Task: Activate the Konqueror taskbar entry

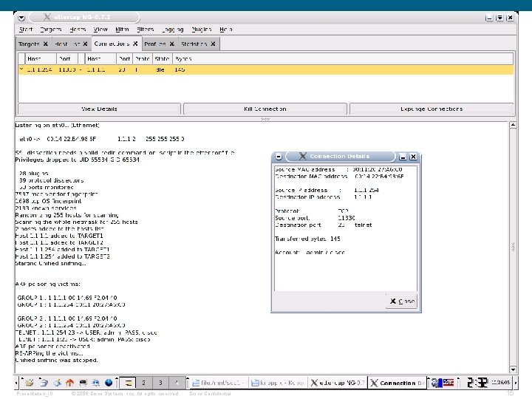Action: click(278, 383)
